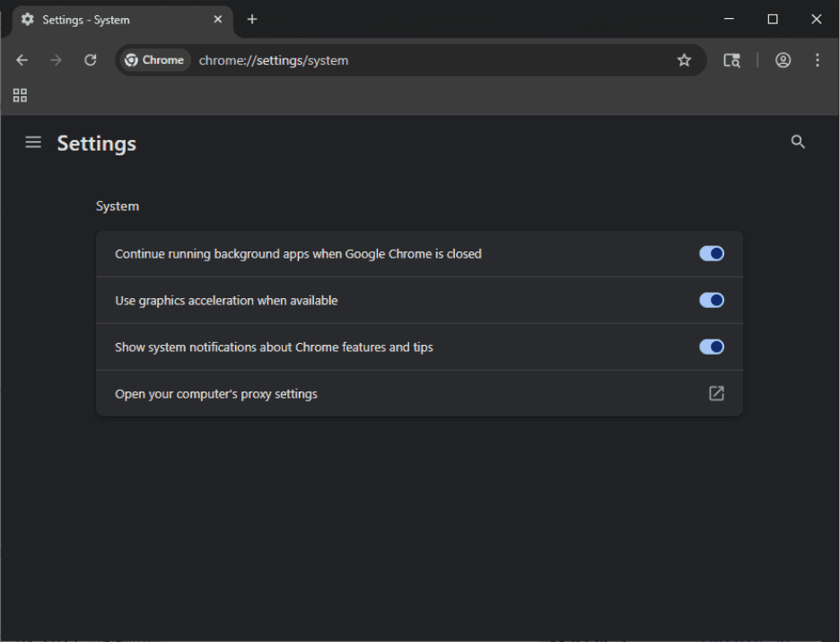Toggle off graphics acceleration
Screen dimensions: 840x642
pyautogui.click(x=712, y=300)
